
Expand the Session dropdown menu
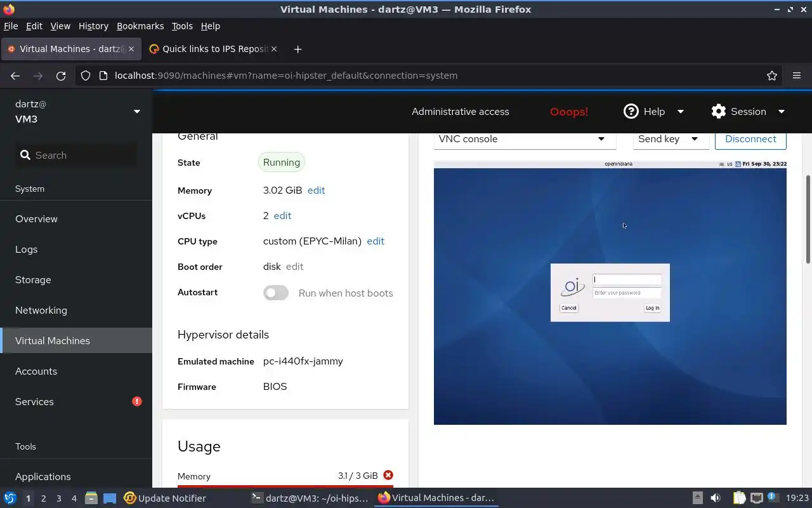click(782, 112)
